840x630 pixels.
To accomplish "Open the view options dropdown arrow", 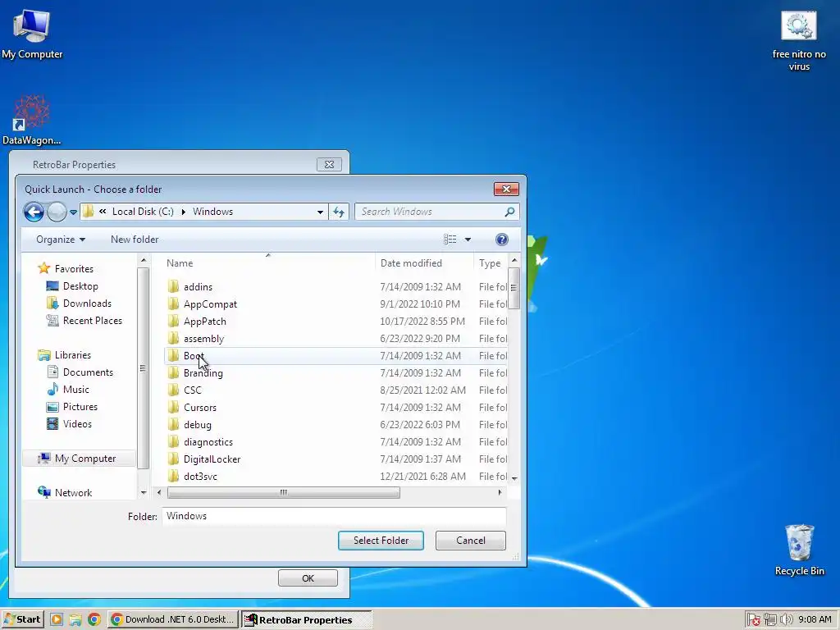I will pyautogui.click(x=468, y=240).
